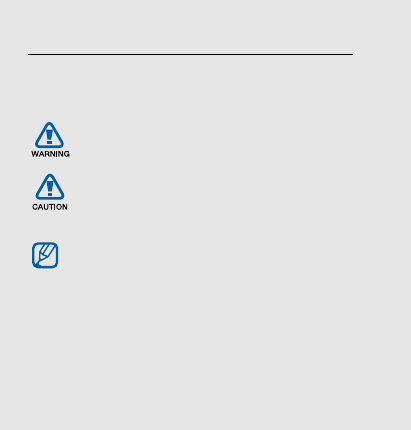
Task: Click the blue WARNING triangle icon
Action: pyautogui.click(x=49, y=135)
